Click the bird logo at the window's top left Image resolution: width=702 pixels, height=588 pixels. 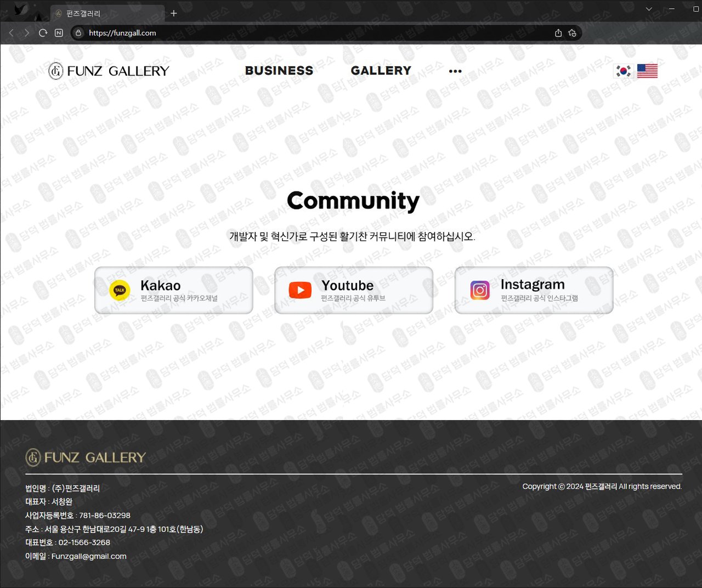click(x=20, y=9)
